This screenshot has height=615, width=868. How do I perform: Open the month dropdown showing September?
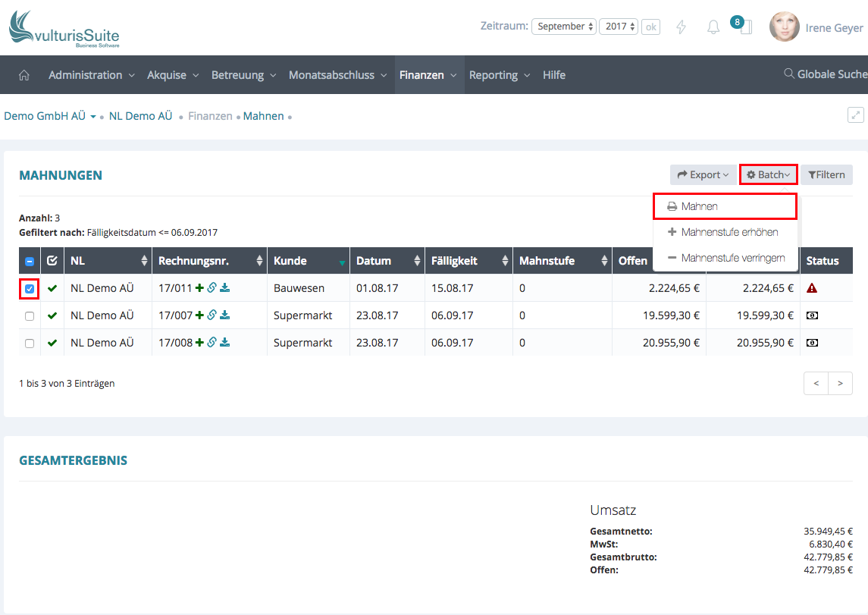click(563, 27)
